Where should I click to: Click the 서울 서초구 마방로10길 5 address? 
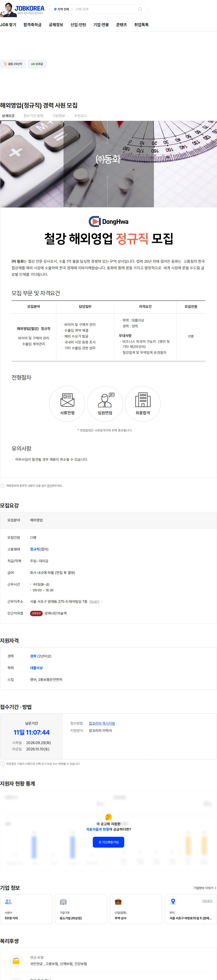[x=191, y=918]
